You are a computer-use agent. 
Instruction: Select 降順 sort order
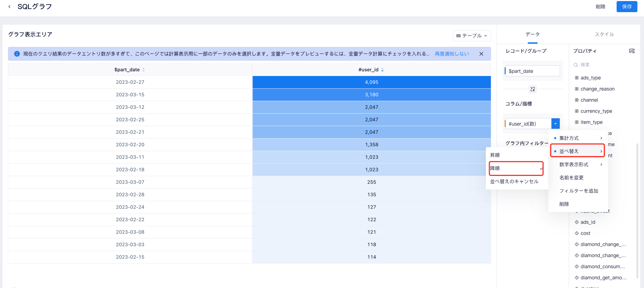[516, 168]
